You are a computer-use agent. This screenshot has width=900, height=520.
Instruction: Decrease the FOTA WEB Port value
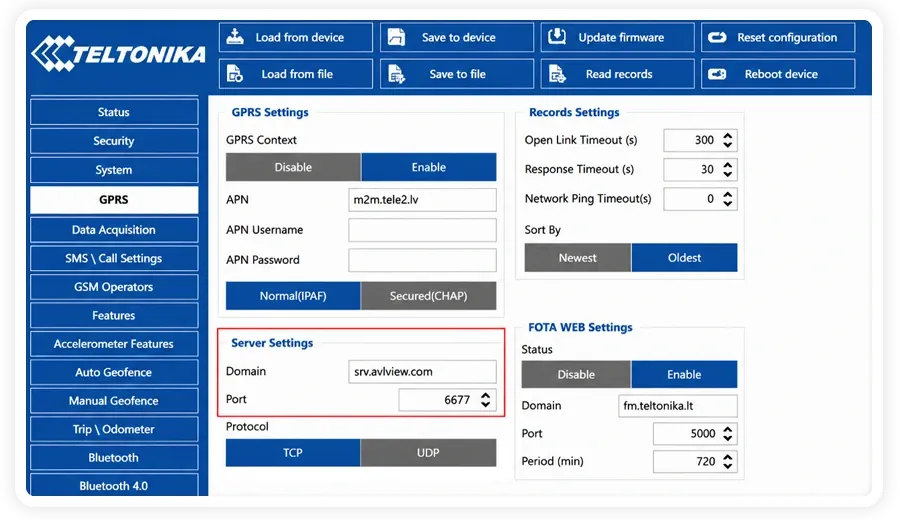(x=728, y=438)
